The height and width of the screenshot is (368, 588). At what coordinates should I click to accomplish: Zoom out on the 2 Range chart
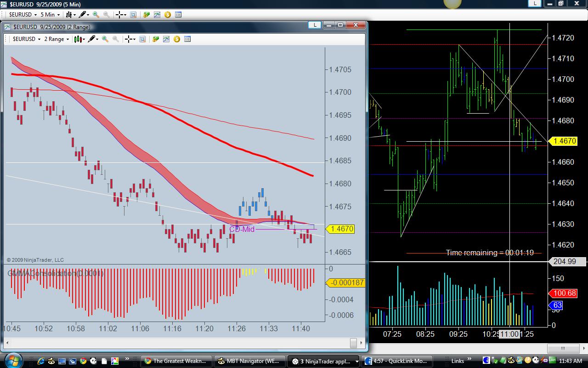[x=116, y=39]
